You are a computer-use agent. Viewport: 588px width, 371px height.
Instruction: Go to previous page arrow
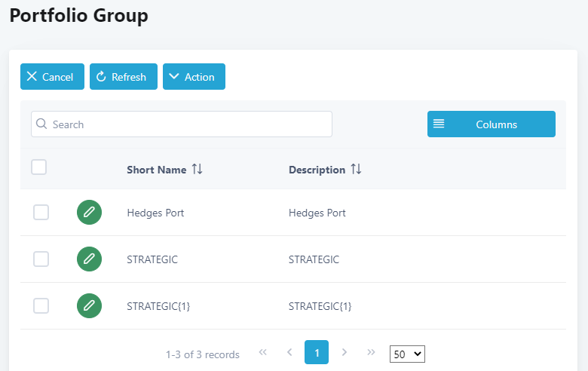point(289,352)
